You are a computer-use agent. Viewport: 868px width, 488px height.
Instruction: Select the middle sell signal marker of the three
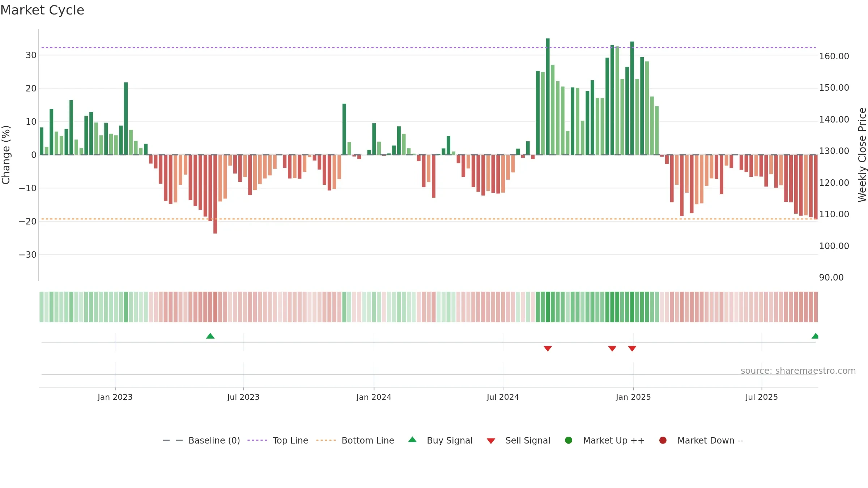point(612,348)
